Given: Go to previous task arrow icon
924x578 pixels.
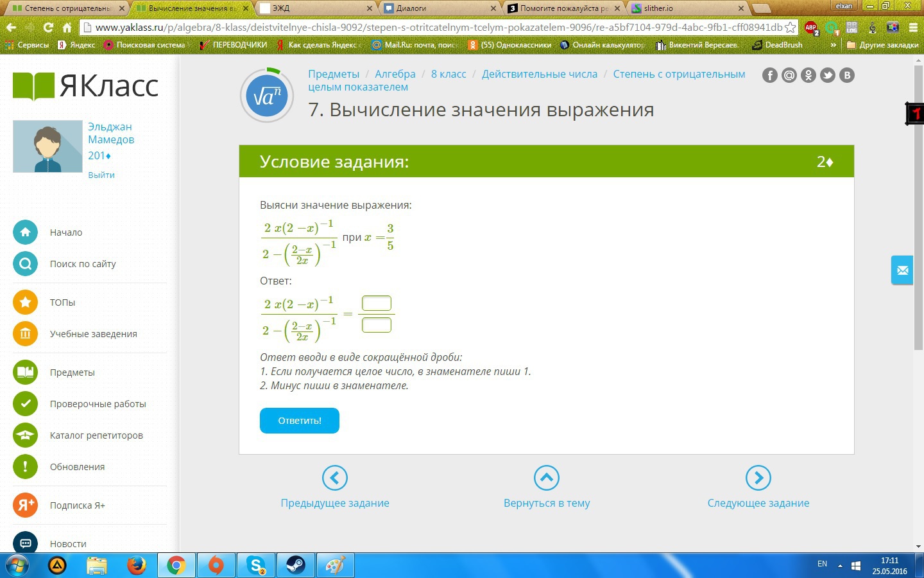Looking at the screenshot, I should 335,478.
